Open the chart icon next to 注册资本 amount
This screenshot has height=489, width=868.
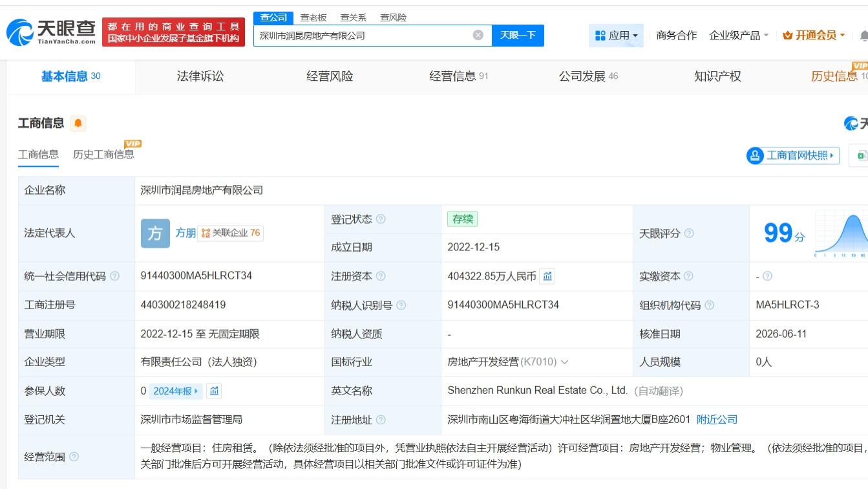click(x=547, y=276)
